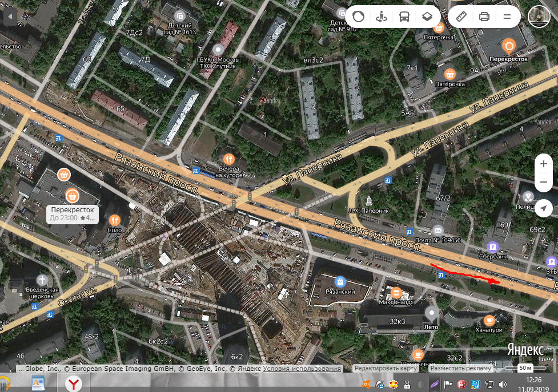Open the hamburger menu in the toolbar
Image resolution: width=558 pixels, height=392 pixels.
coord(507,17)
